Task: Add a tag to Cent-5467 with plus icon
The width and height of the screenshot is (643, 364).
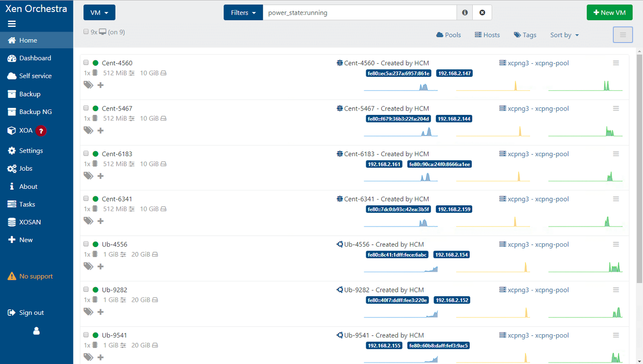Action: (x=100, y=131)
